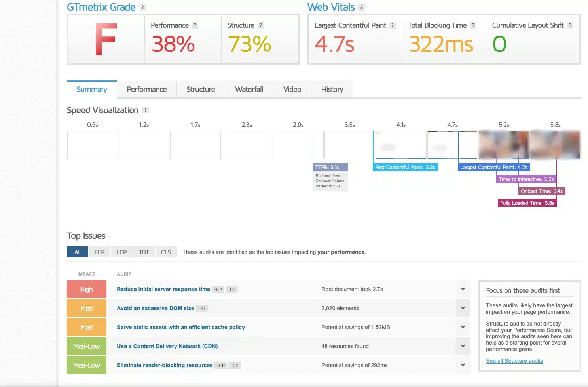This screenshot has height=387, width=588.
Task: Filter top issues by FCP
Action: click(99, 252)
